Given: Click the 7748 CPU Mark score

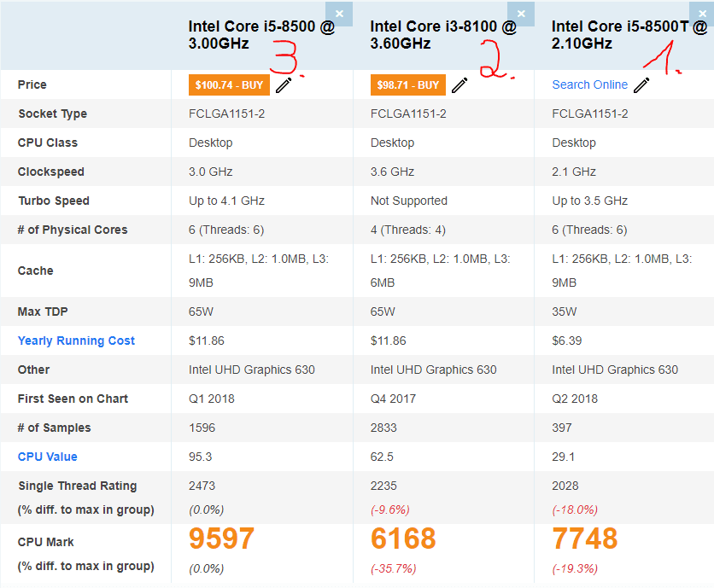Looking at the screenshot, I should (585, 539).
